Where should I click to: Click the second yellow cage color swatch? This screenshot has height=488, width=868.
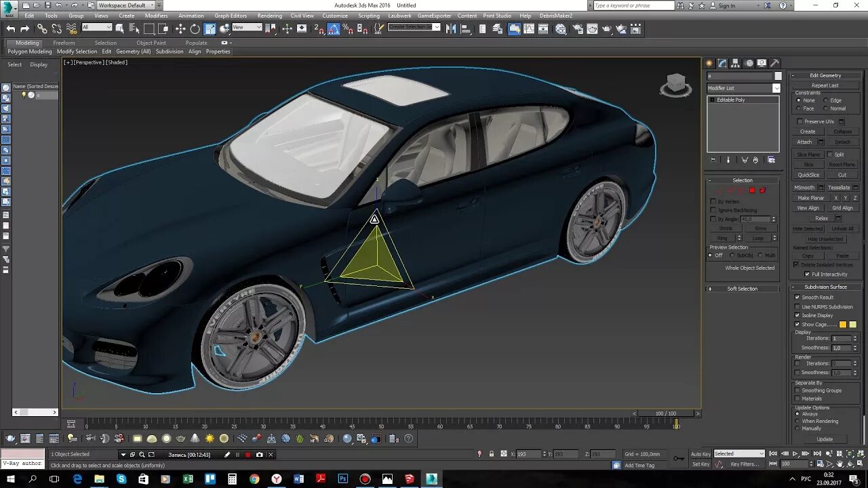pos(853,325)
